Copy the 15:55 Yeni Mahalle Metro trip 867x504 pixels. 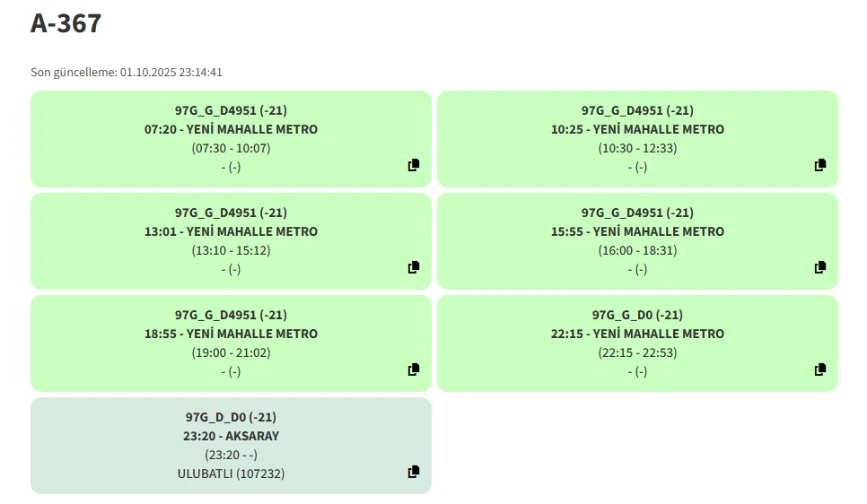[820, 267]
